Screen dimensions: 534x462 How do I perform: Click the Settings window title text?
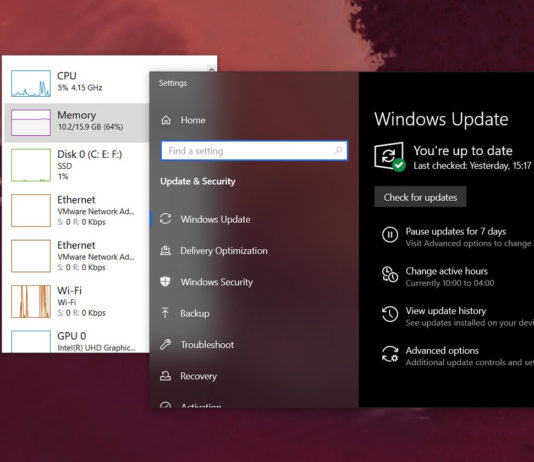tap(173, 83)
